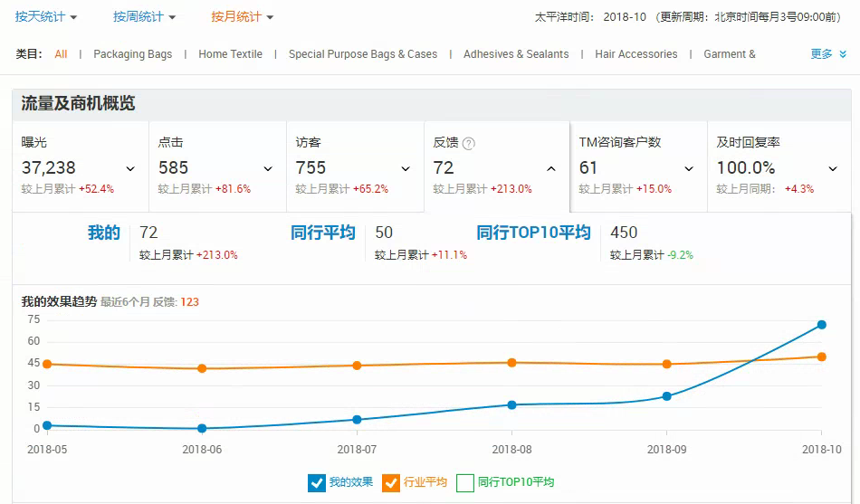The height and width of the screenshot is (504, 860).
Task: Expand the 点击 metric card chevron
Action: pos(268,168)
